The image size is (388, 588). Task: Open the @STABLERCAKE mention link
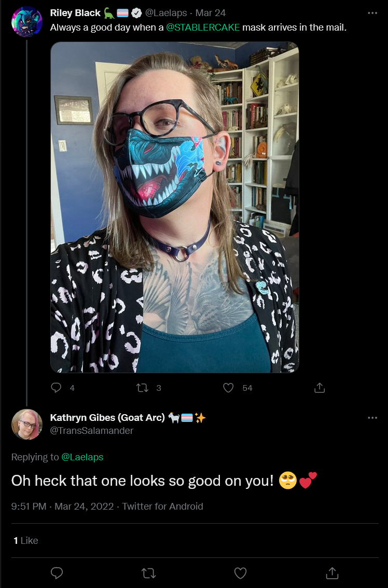[203, 28]
